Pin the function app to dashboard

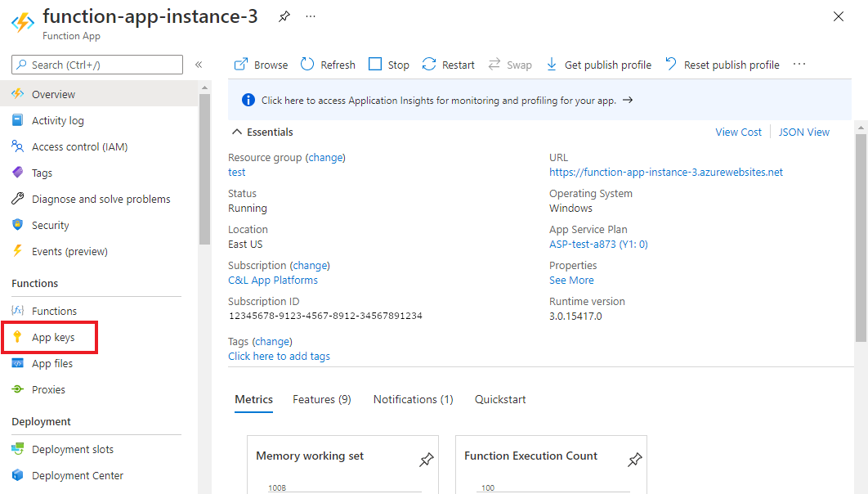pyautogui.click(x=284, y=16)
